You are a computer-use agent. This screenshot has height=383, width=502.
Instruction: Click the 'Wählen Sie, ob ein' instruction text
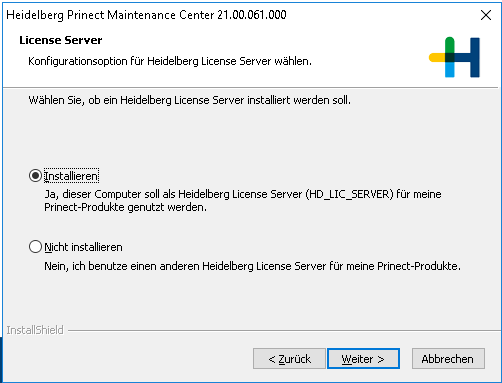tap(189, 100)
